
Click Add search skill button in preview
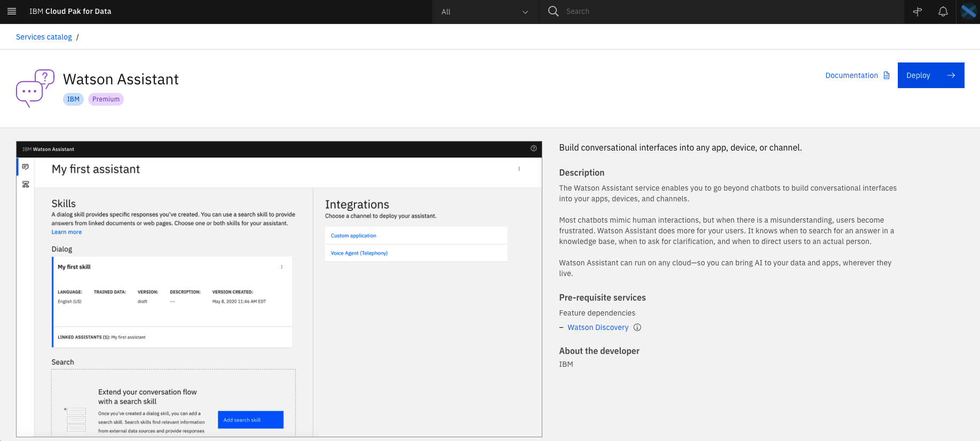[x=250, y=420]
